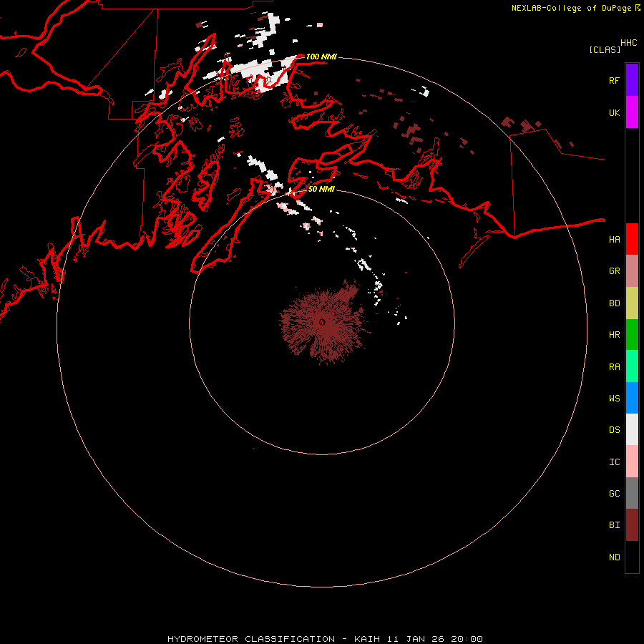
Task: Click the RF legend label
Action: pyautogui.click(x=614, y=80)
